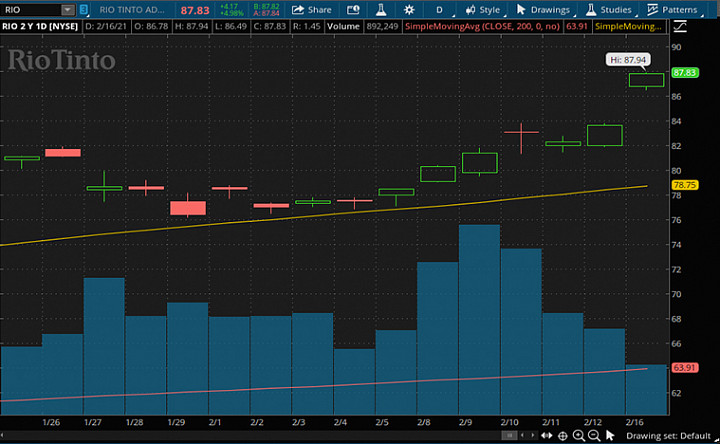The height and width of the screenshot is (444, 720).
Task: Click the green 87.83 price axis label
Action: (x=685, y=73)
